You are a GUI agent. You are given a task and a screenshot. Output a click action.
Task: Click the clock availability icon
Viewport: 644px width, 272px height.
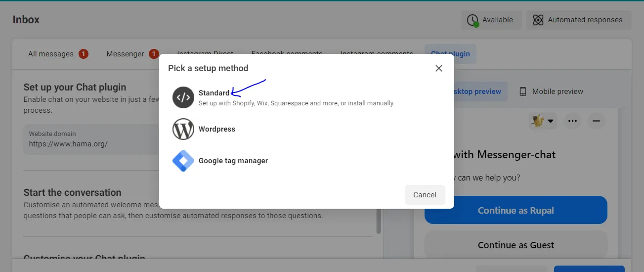[x=472, y=20]
